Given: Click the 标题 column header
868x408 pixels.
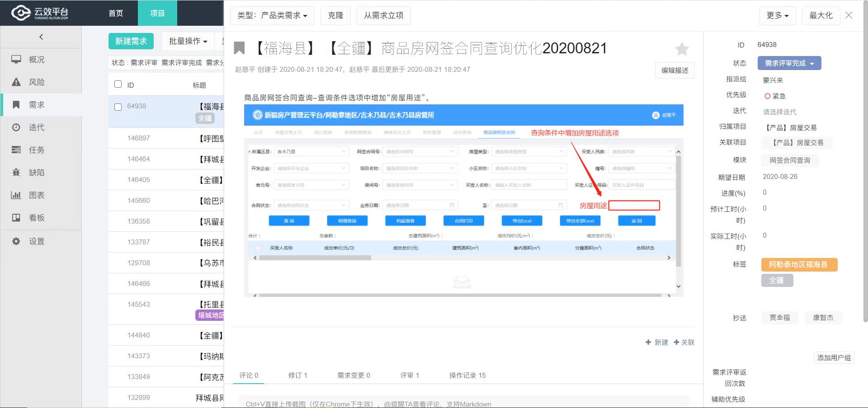Looking at the screenshot, I should 199,85.
